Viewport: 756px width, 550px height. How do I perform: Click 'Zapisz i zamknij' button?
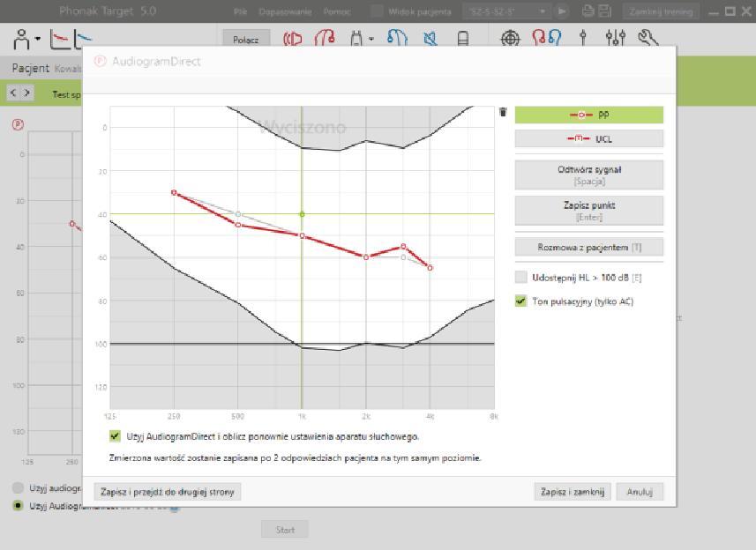(573, 492)
